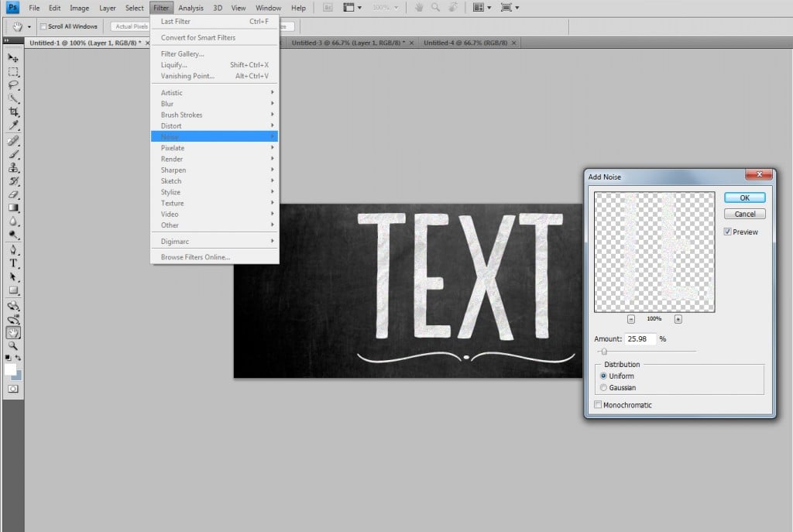Select the 3D Orbit camera tool
Viewport: 793px width, 532px height.
(x=13, y=320)
